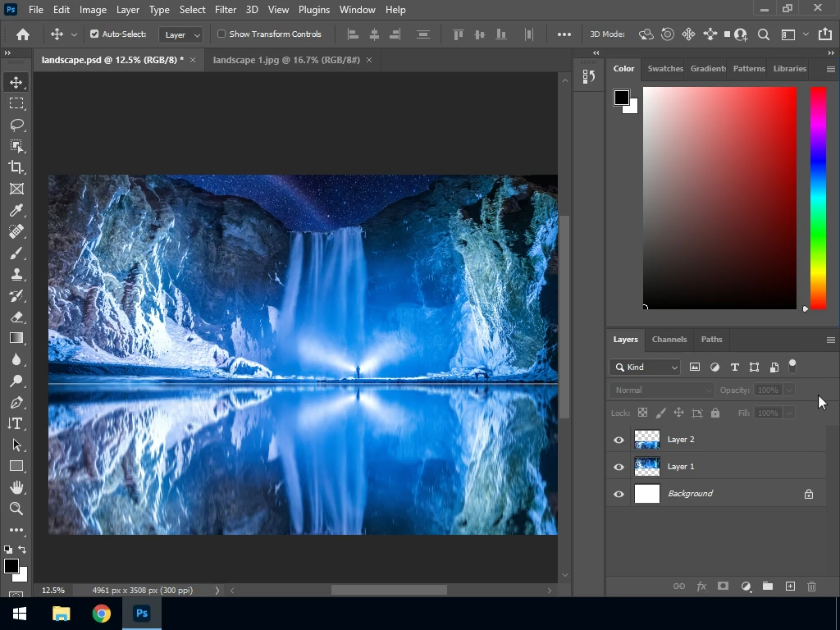Select the Horizontal Type tool
Screen dimensions: 840x630
point(16,423)
